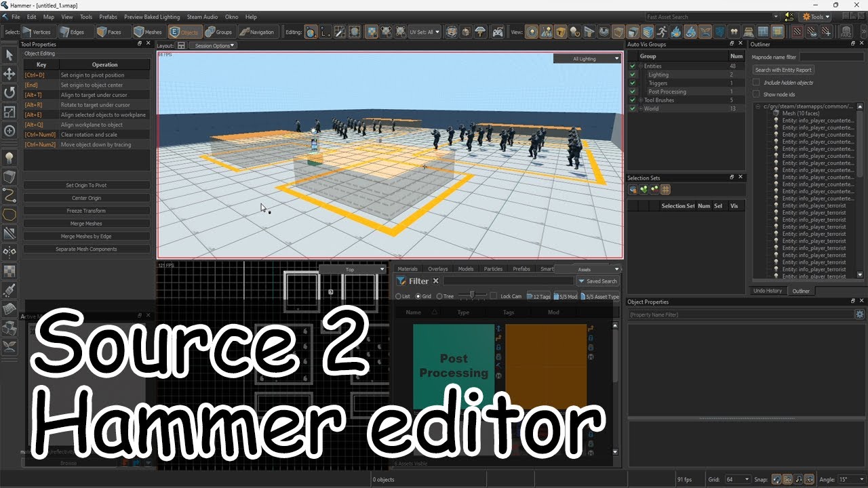Toggle Triggers visibility checkbox
Image resolution: width=868 pixels, height=488 pixels.
click(x=633, y=83)
